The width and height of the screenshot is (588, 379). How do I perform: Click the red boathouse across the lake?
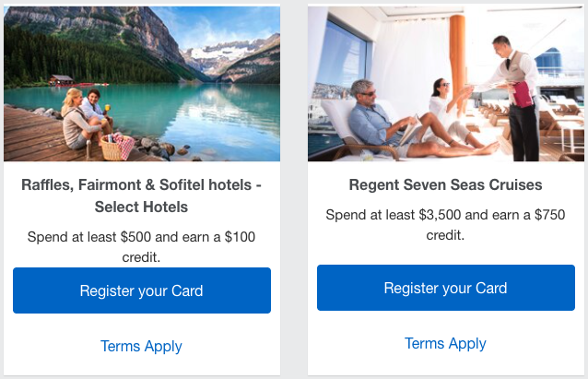(62, 80)
